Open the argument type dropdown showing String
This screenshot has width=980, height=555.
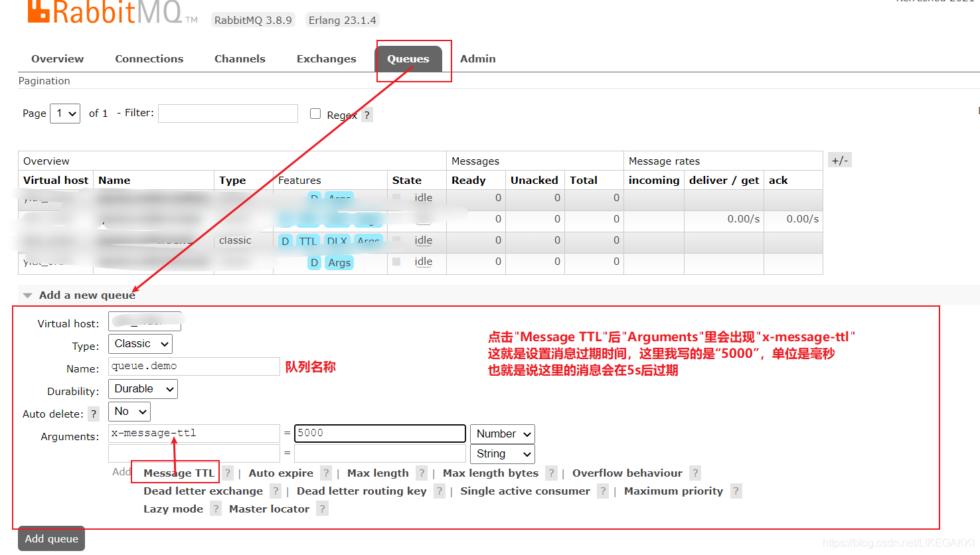tap(503, 454)
